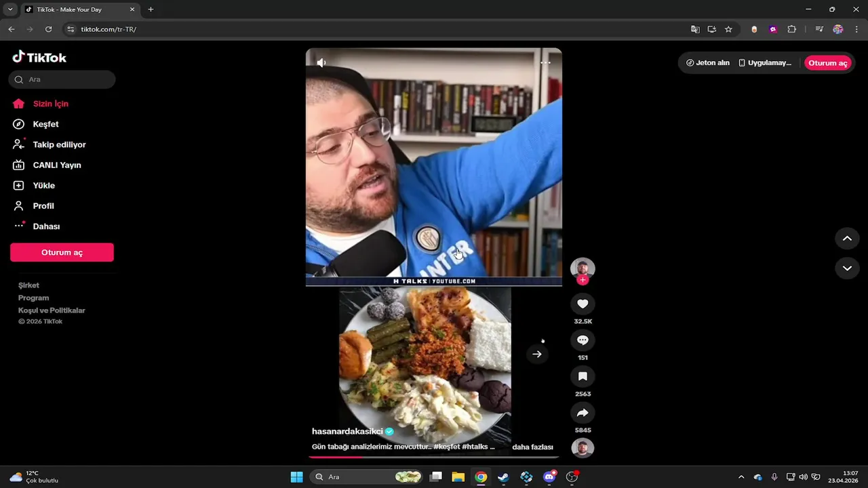
Task: Open the Chrome three-dot menu
Action: pyautogui.click(x=857, y=29)
